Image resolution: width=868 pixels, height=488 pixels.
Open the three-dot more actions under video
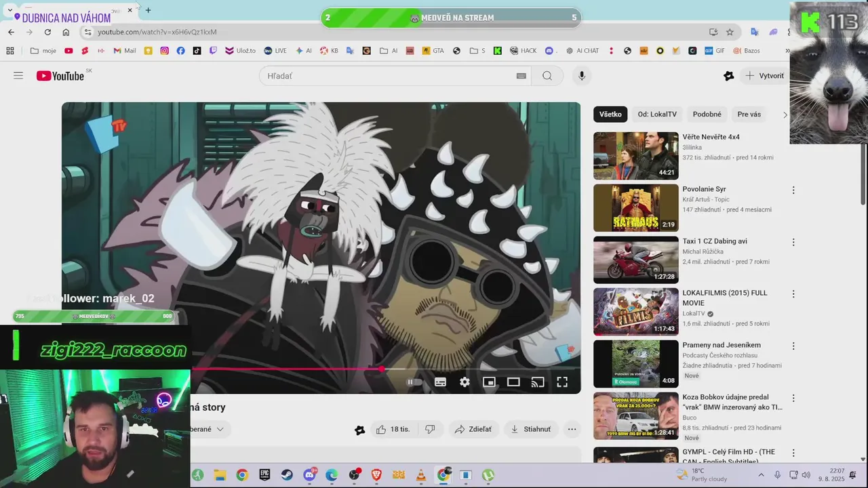pos(572,429)
